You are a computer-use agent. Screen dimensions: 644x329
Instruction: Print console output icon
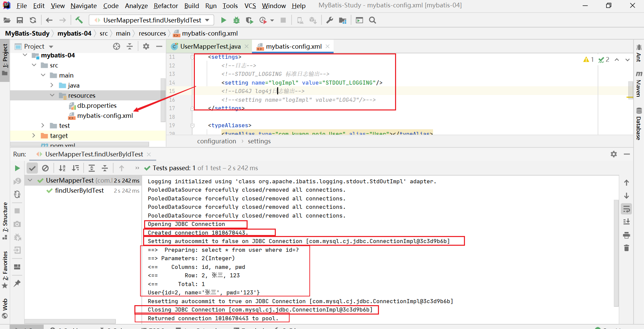[x=627, y=235]
